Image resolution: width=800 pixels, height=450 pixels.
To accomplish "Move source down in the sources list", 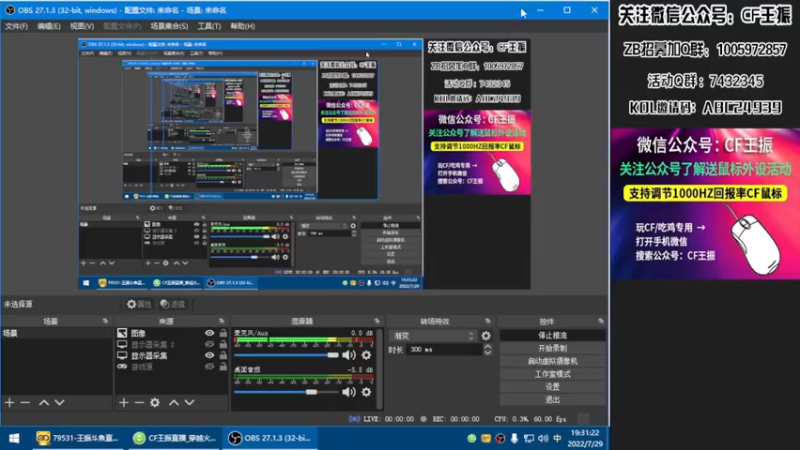I will point(189,403).
